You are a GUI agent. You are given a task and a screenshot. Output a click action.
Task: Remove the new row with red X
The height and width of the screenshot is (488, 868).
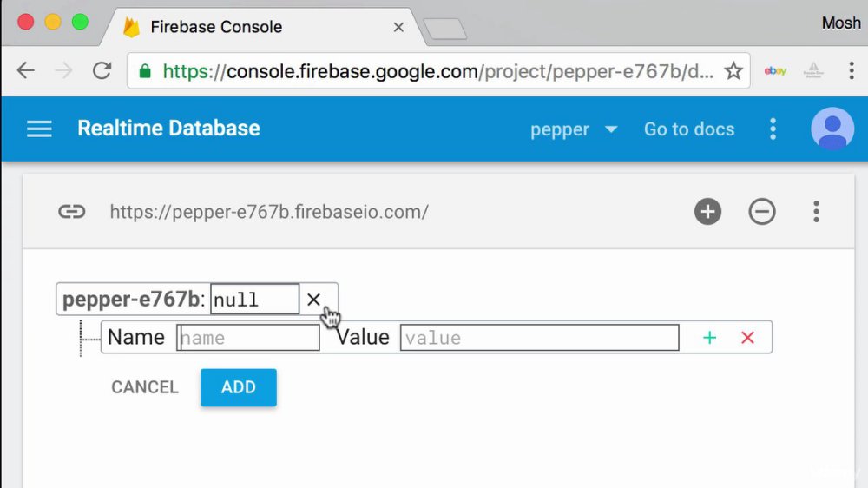coord(747,337)
